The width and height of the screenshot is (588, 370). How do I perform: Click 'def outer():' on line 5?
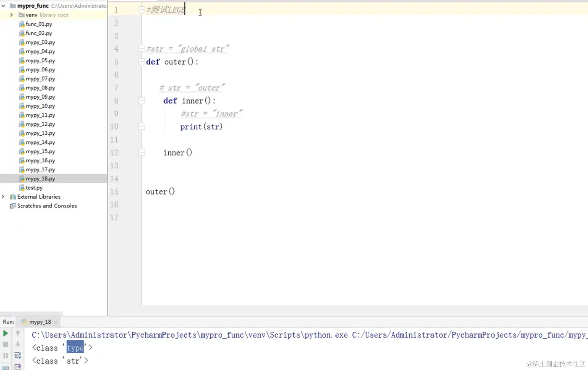(172, 62)
